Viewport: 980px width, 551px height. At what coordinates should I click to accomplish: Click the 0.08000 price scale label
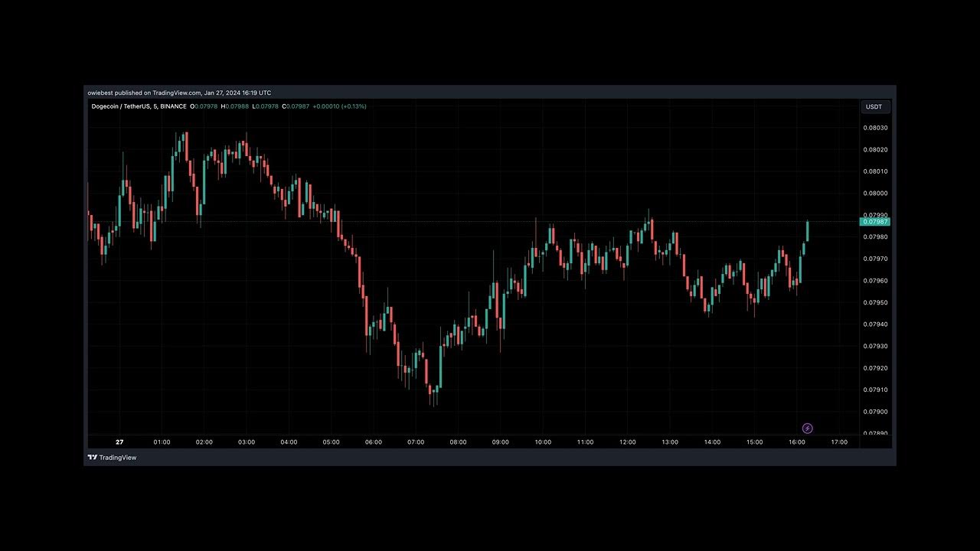pyautogui.click(x=875, y=194)
